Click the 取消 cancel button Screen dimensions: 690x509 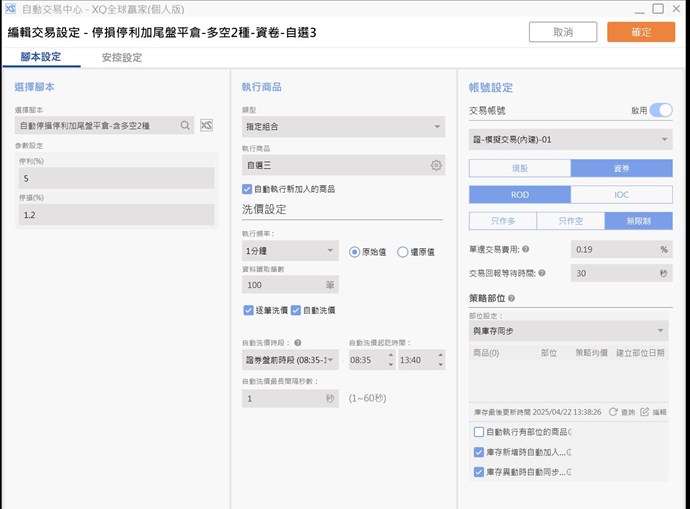(x=562, y=32)
